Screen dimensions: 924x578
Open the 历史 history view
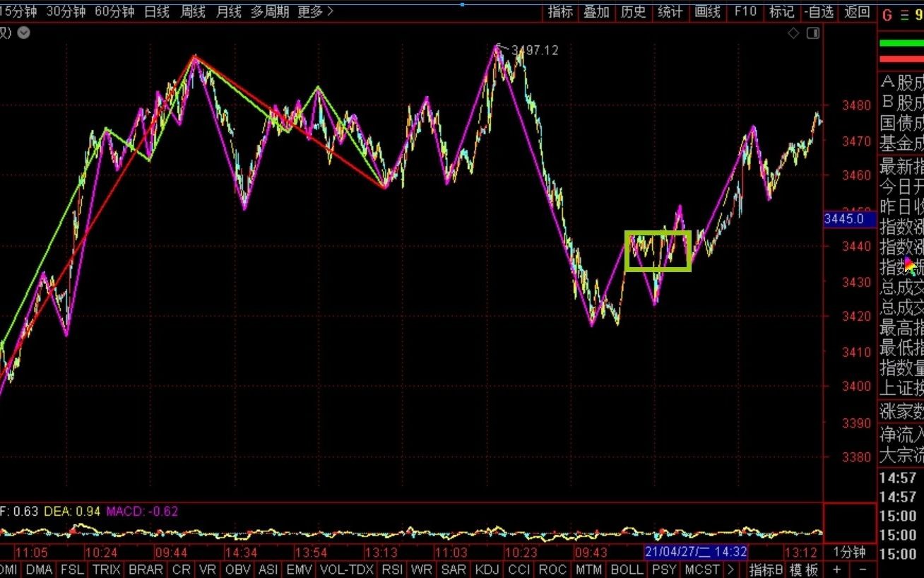(633, 12)
